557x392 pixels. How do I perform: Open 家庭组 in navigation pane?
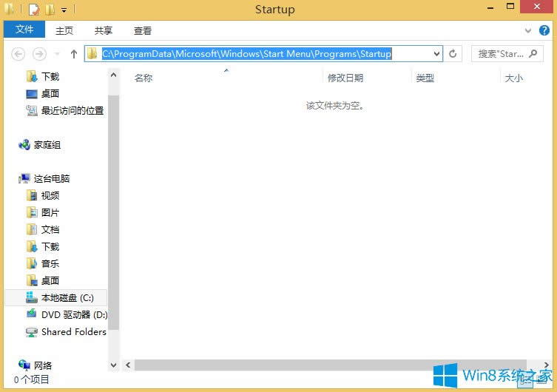(47, 144)
